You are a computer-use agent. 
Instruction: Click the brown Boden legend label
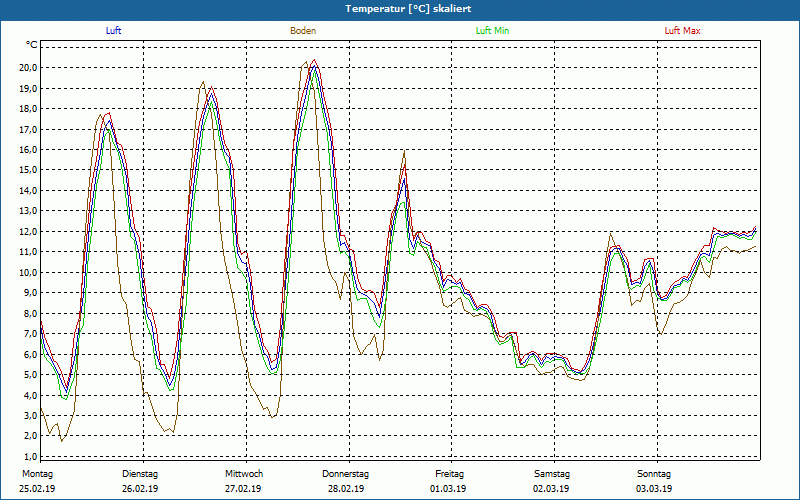click(303, 31)
